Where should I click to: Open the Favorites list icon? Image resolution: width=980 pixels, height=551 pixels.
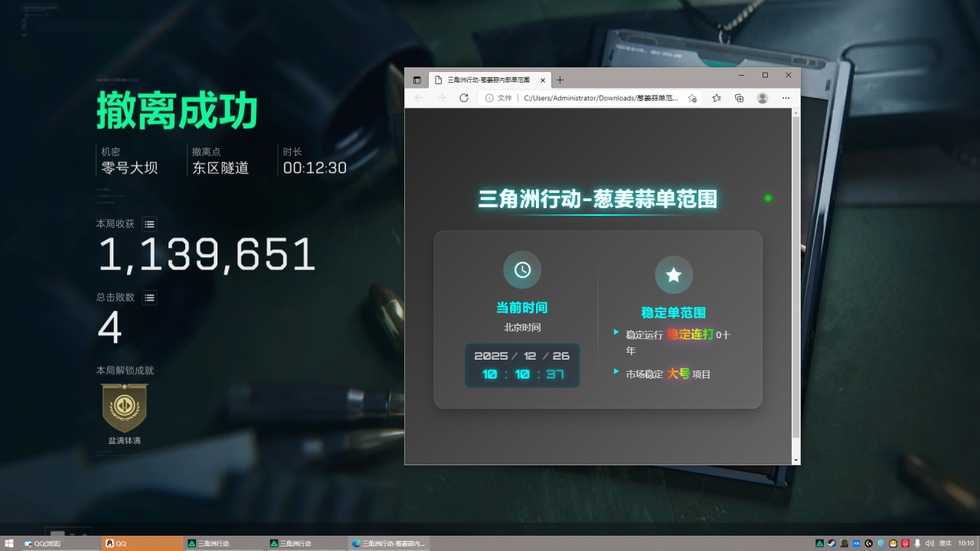click(717, 98)
